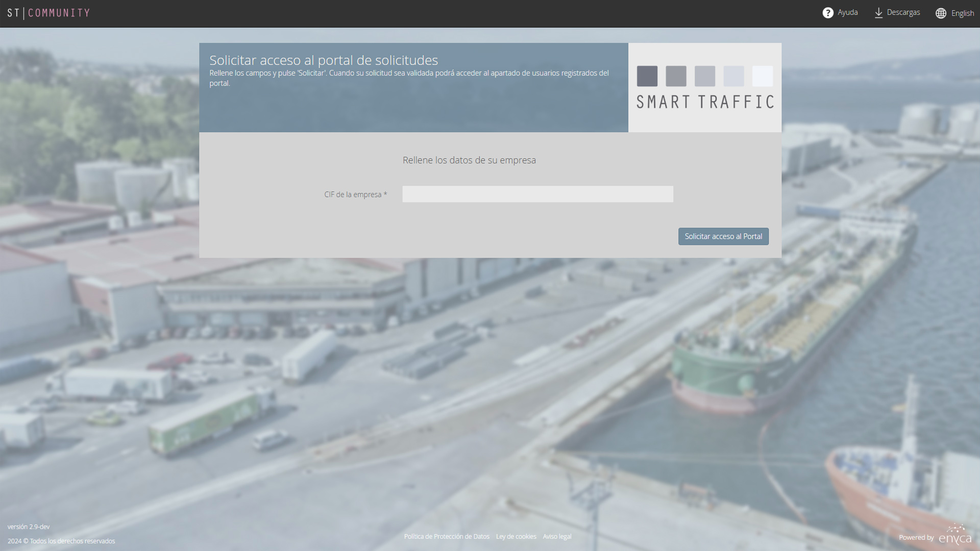
Task: Select the darkest square in Smart Traffic logo
Action: coord(647,76)
